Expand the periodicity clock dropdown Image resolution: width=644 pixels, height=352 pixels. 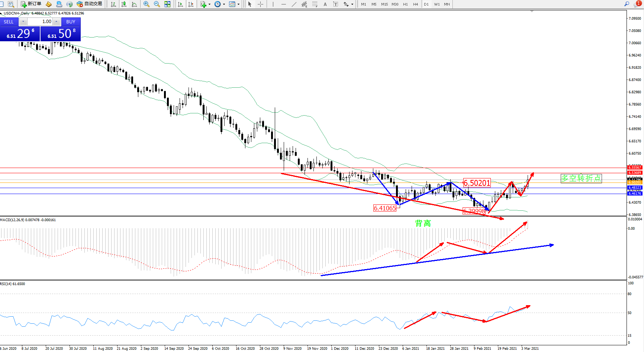224,4
